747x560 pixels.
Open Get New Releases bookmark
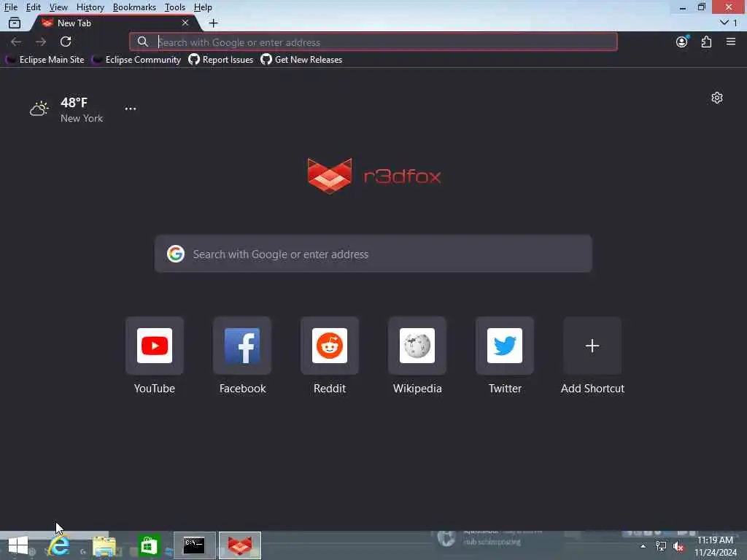(x=301, y=60)
